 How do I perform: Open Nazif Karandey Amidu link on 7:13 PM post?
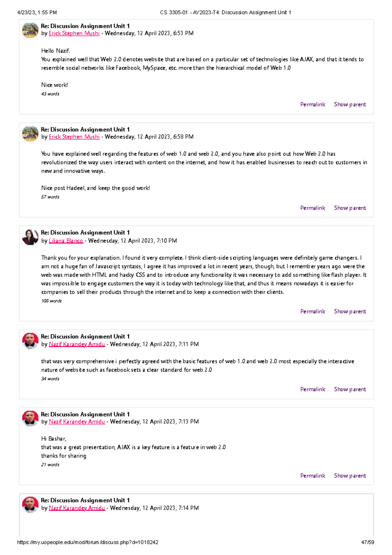tap(77, 422)
